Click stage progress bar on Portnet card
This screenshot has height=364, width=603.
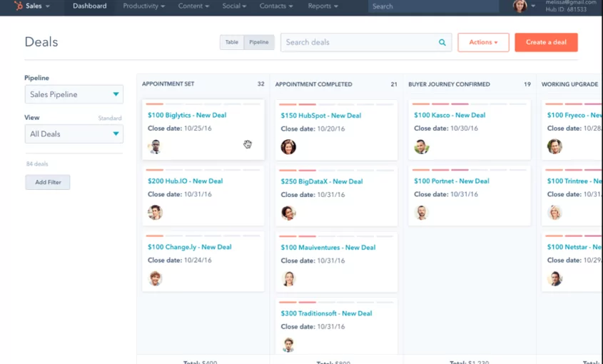pyautogui.click(x=469, y=170)
